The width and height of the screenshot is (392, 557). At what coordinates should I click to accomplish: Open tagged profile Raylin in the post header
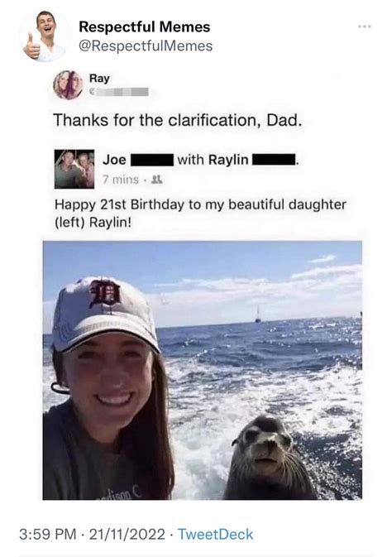tap(228, 160)
